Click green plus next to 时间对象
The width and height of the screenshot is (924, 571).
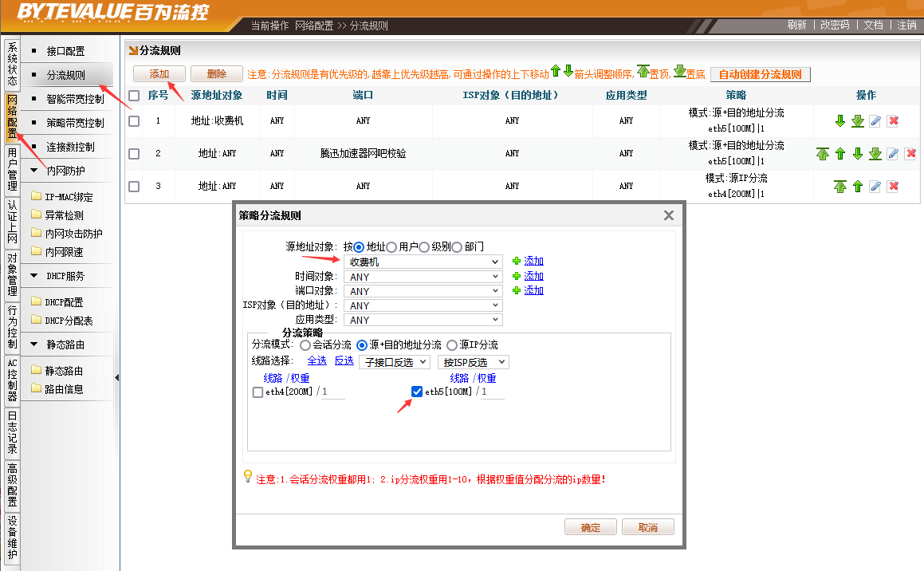click(x=517, y=276)
